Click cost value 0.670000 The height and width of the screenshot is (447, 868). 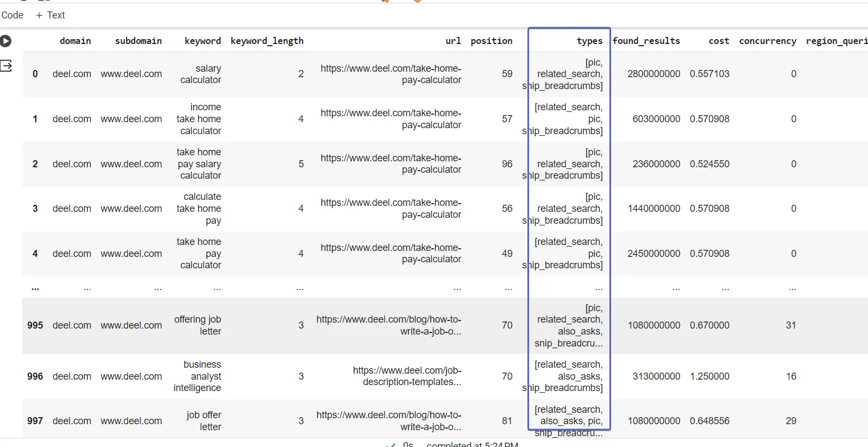coord(709,325)
